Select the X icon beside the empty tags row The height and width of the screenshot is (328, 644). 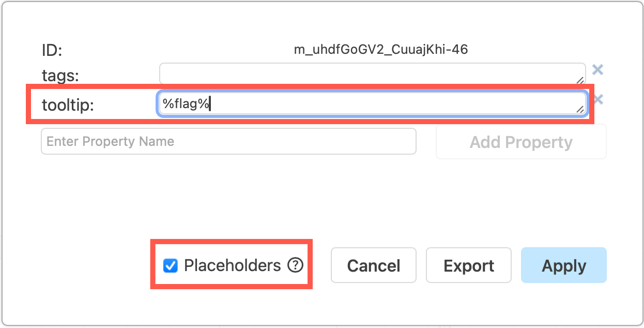coord(598,69)
